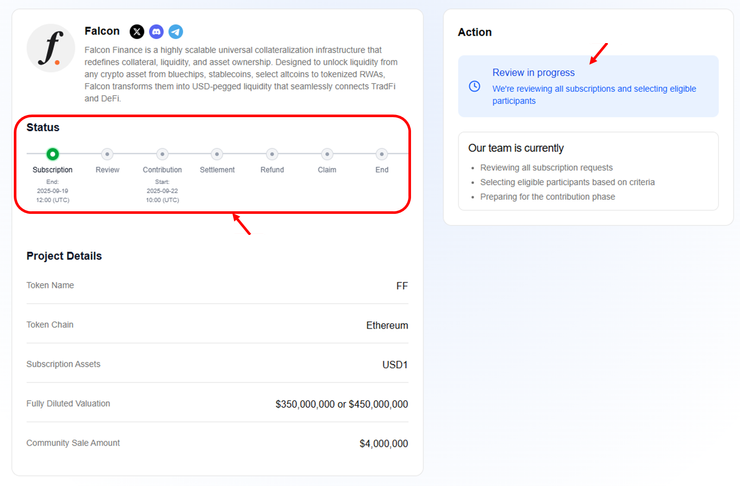Click the Falcon project logo

[51, 48]
